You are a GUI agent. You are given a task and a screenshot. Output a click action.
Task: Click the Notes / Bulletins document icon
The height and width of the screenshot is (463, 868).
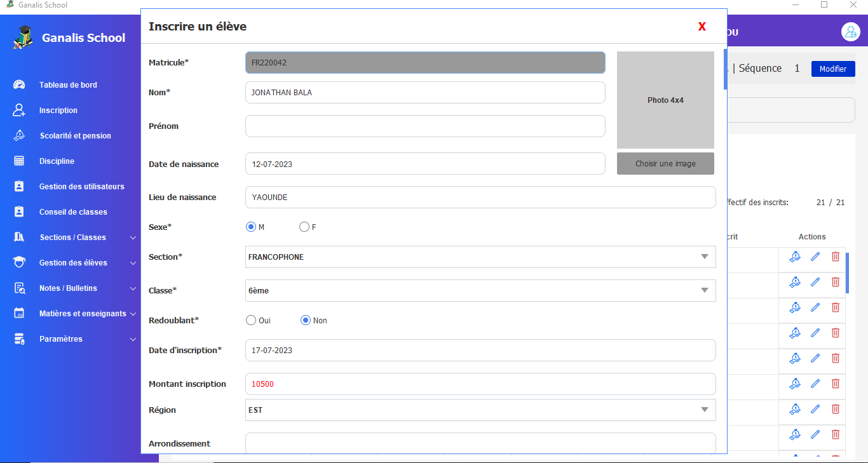(x=19, y=288)
